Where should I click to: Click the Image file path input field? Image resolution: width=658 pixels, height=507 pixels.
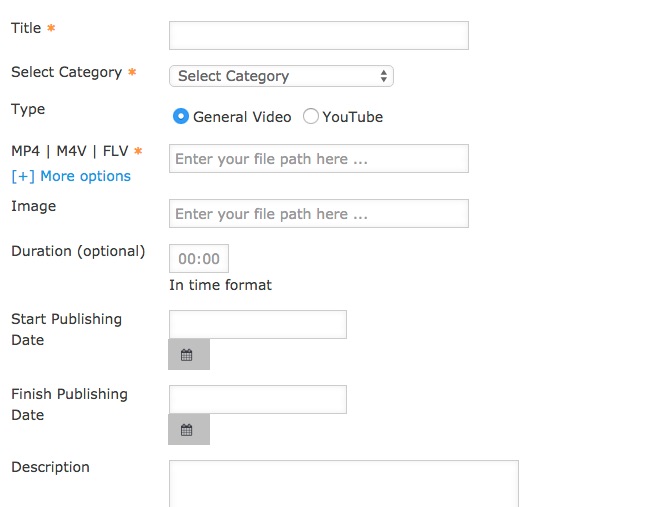click(319, 214)
